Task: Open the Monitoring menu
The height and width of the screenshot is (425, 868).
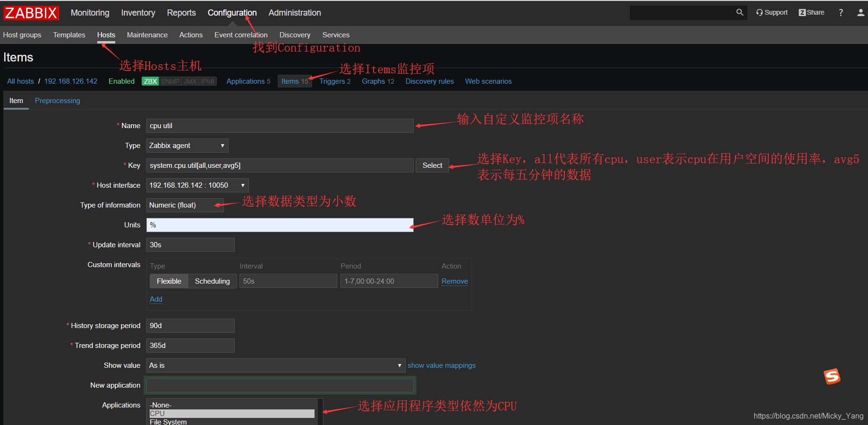Action: tap(90, 13)
